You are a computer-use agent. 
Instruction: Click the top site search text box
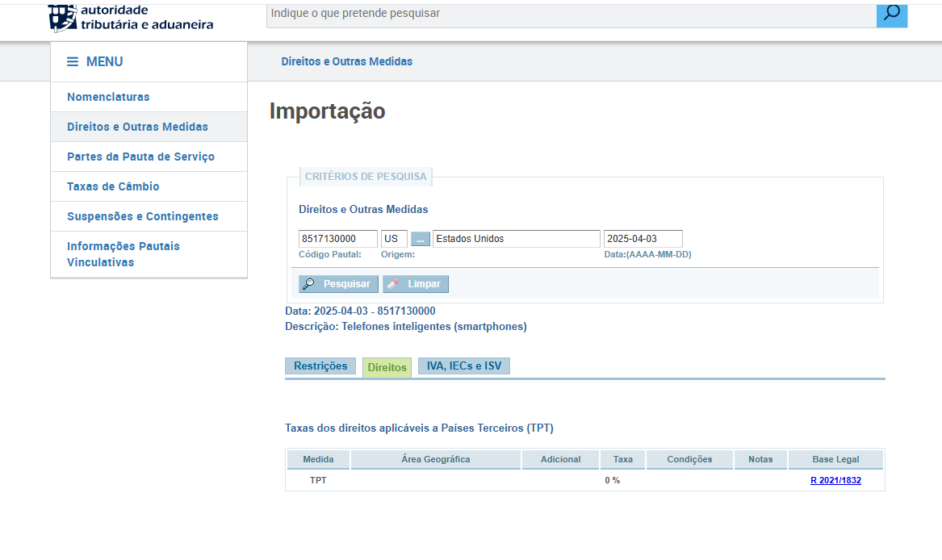tap(571, 14)
